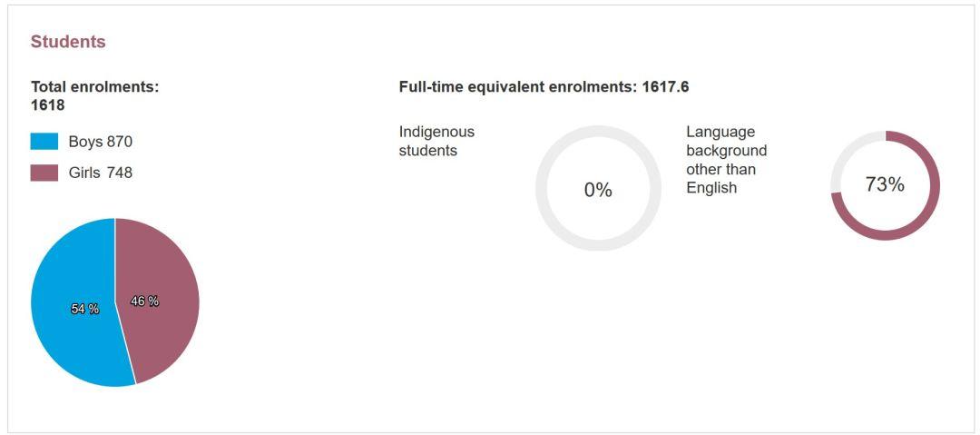Click the maroon arc of 73% ring
This screenshot has height=435, width=980.
[x=934, y=185]
